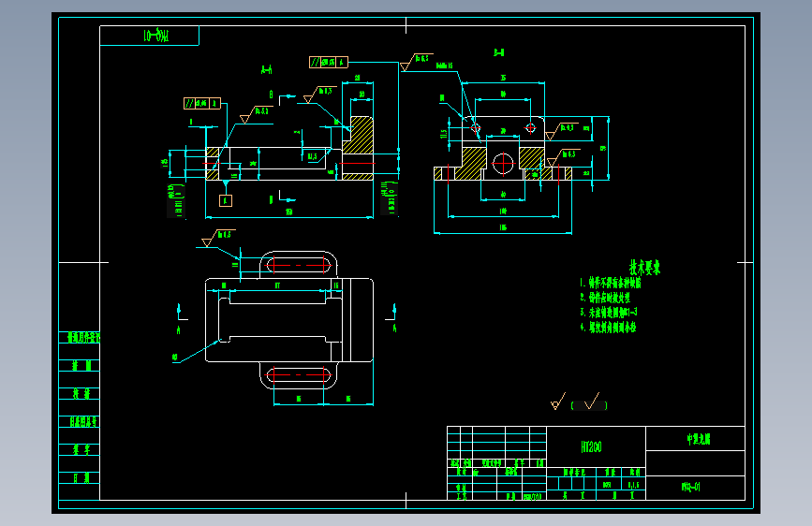Screen dimensions: 812x526
Task: Click the center hole circle in B-B view
Action: tap(503, 164)
